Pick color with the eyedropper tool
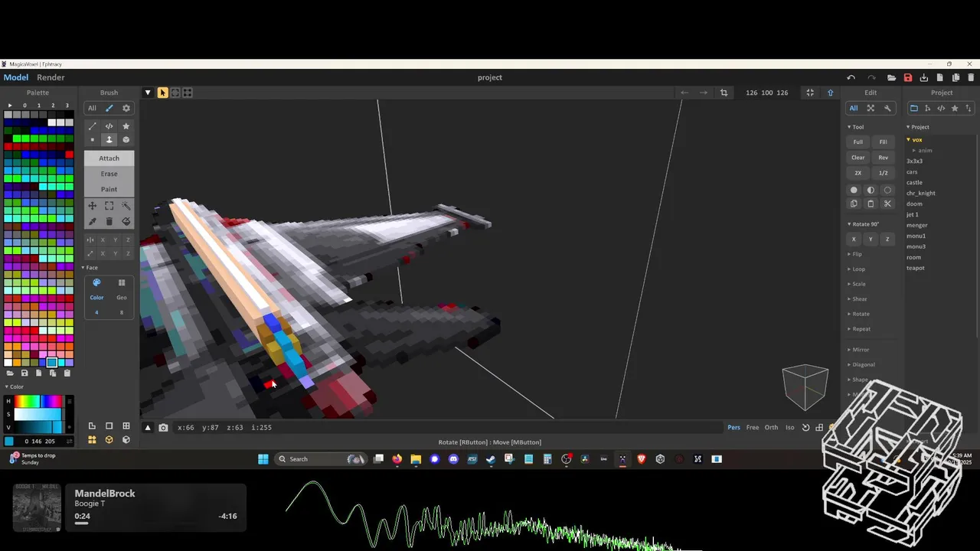The width and height of the screenshot is (980, 551). tap(92, 221)
